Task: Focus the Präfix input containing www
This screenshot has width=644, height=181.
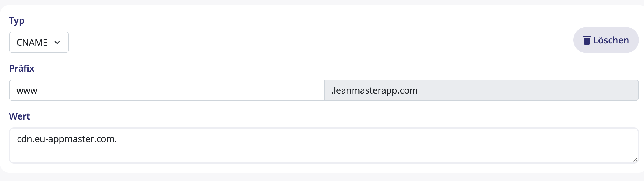Action: 167,90
